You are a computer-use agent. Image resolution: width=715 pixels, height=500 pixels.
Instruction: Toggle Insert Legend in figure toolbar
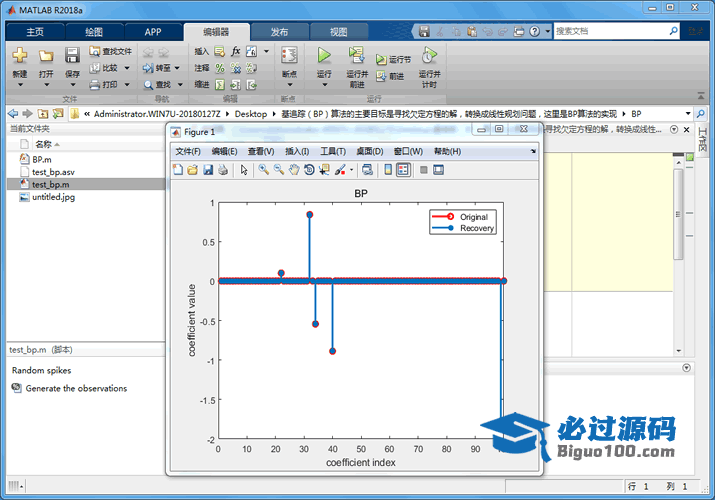pyautogui.click(x=403, y=170)
